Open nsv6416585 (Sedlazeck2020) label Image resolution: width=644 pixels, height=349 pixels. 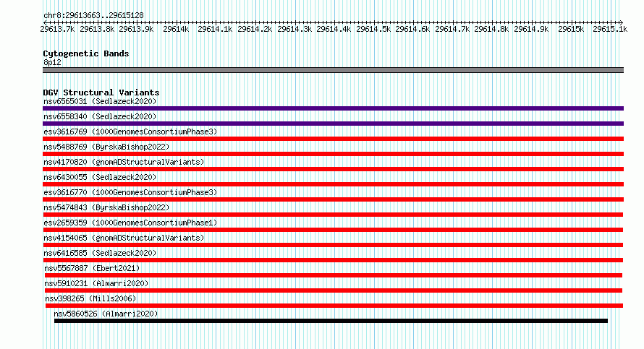pyautogui.click(x=100, y=253)
